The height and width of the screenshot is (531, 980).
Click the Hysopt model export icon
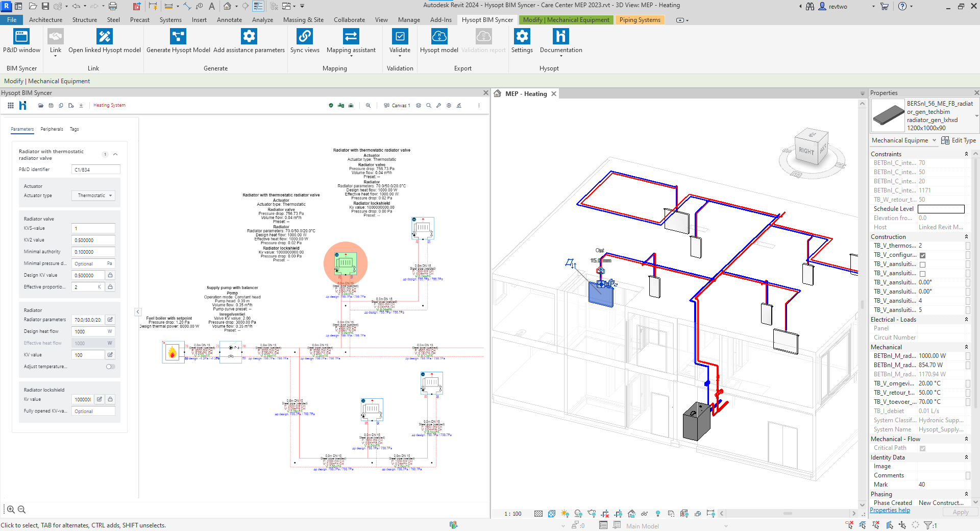coord(439,37)
